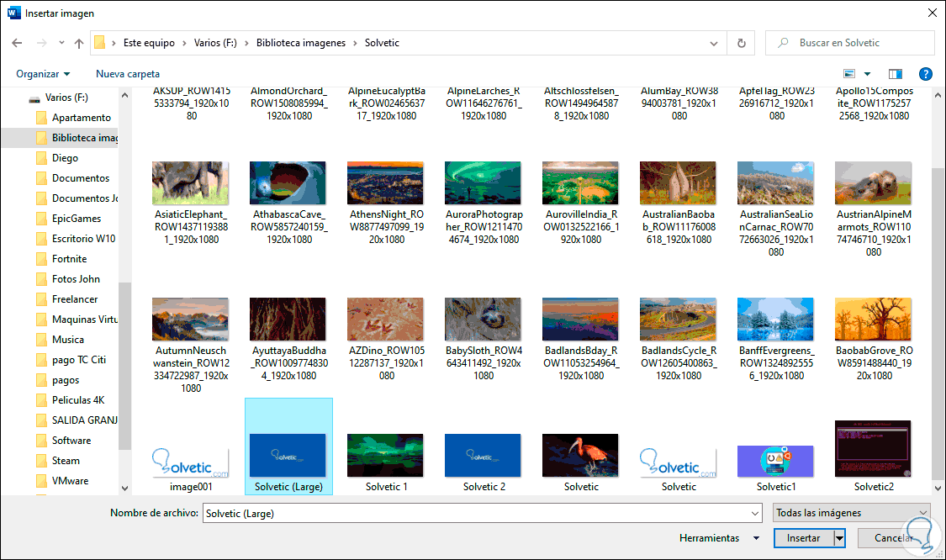Toggle the preview pane icon
Screen dimensions: 946x560
[895, 74]
